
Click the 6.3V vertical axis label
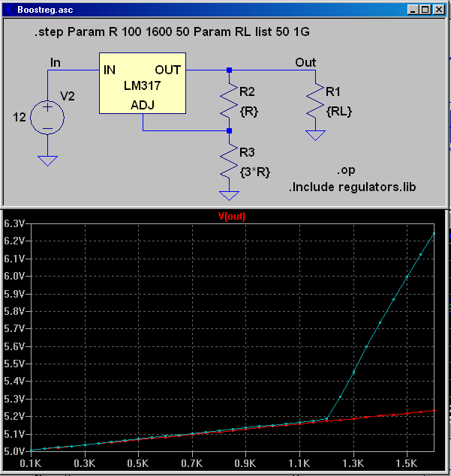pyautogui.click(x=14, y=223)
